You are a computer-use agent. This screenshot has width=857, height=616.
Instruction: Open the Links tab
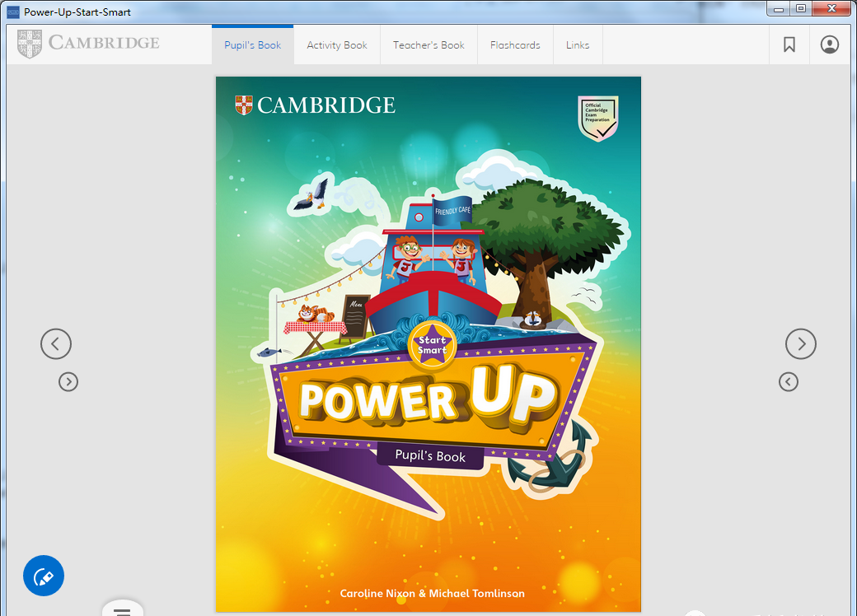tap(578, 44)
